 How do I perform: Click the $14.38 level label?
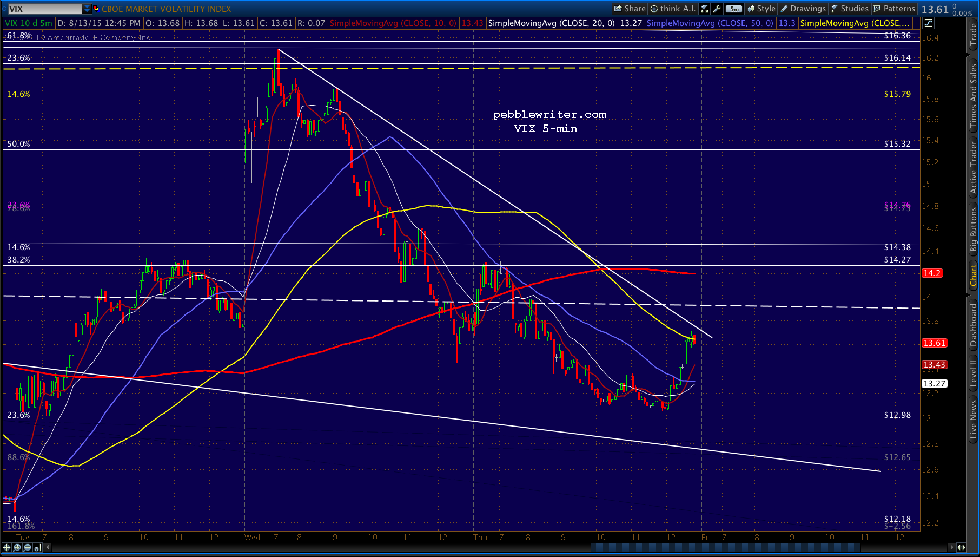[x=897, y=247]
